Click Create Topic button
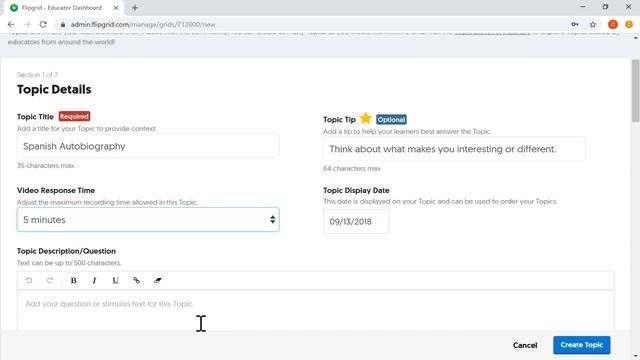 [x=582, y=345]
